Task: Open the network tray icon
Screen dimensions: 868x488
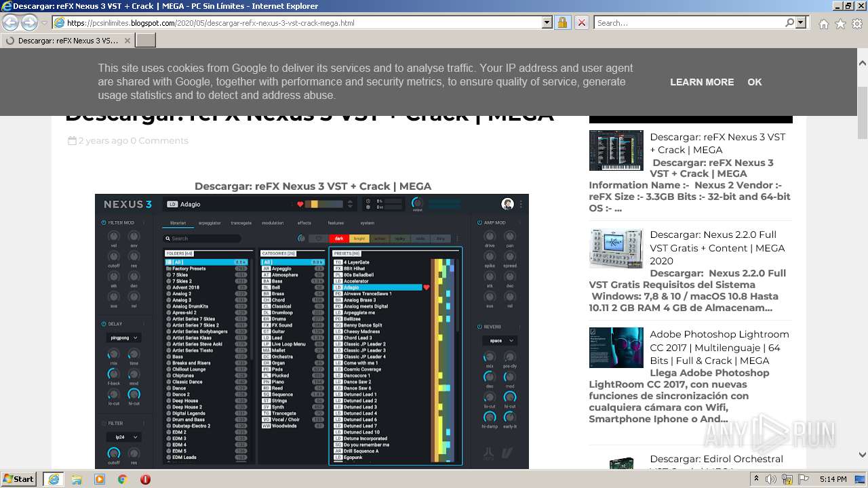Action: 787,479
